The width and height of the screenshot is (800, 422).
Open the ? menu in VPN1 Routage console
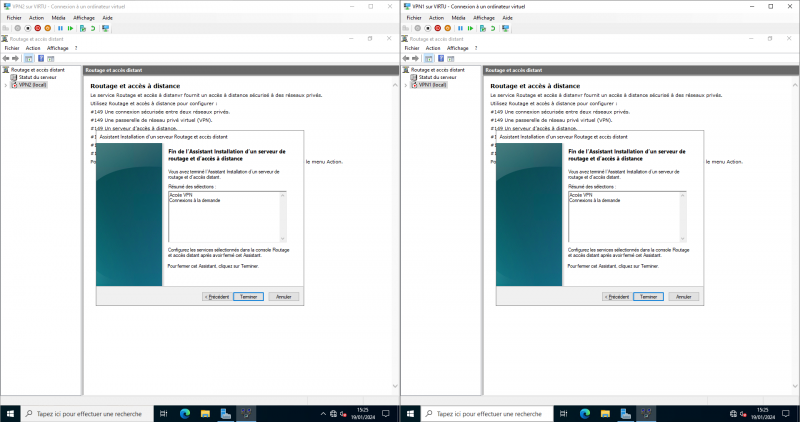point(476,48)
